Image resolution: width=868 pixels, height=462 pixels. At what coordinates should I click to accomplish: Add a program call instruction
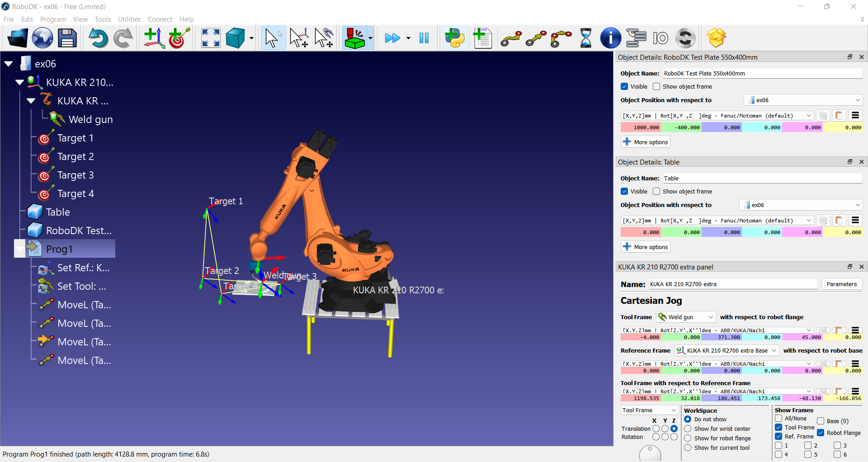636,38
